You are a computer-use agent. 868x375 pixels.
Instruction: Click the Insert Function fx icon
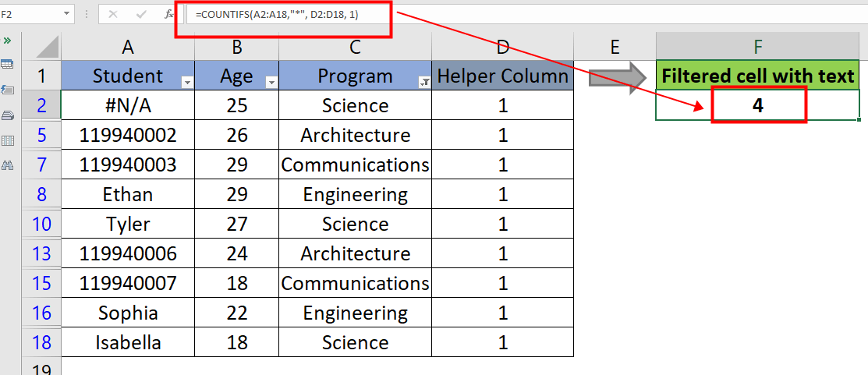point(169,14)
